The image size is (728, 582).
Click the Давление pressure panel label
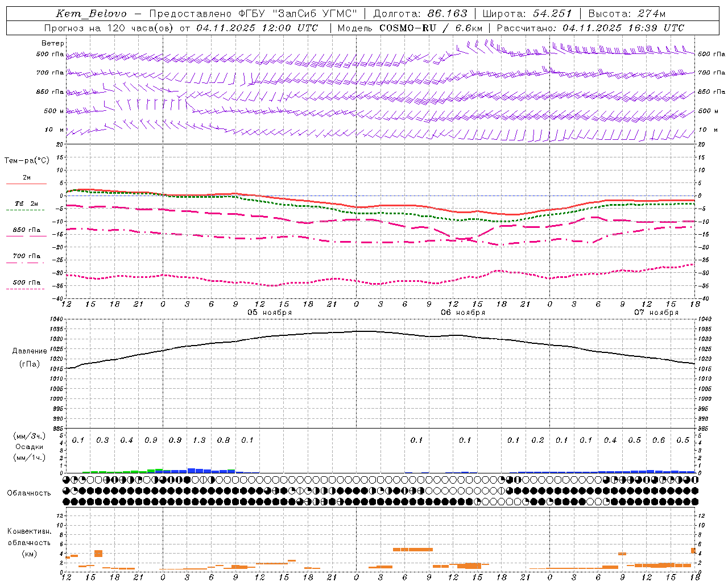pyautogui.click(x=30, y=351)
